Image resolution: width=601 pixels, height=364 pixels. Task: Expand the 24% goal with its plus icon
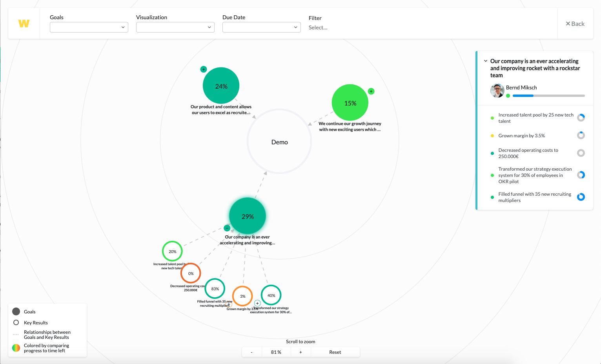(203, 69)
